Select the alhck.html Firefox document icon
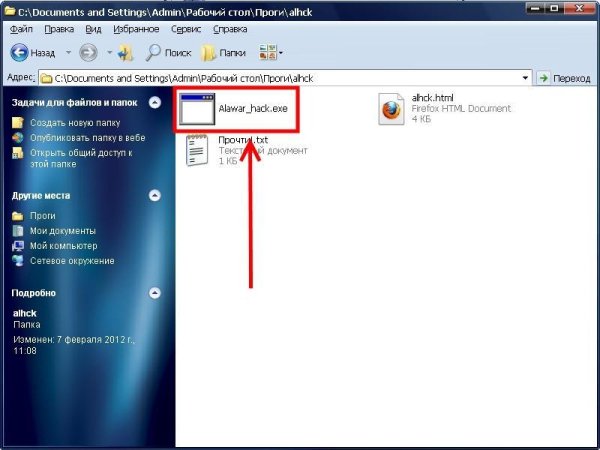The image size is (600, 450). [391, 109]
